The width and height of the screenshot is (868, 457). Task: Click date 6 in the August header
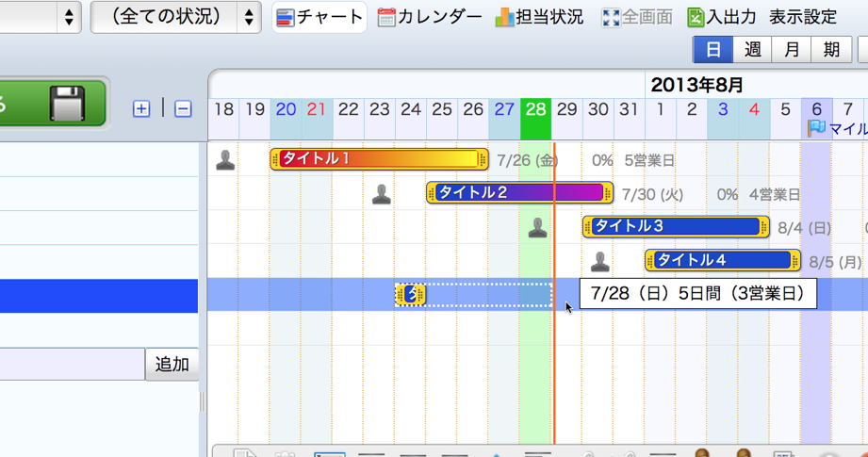coord(816,109)
